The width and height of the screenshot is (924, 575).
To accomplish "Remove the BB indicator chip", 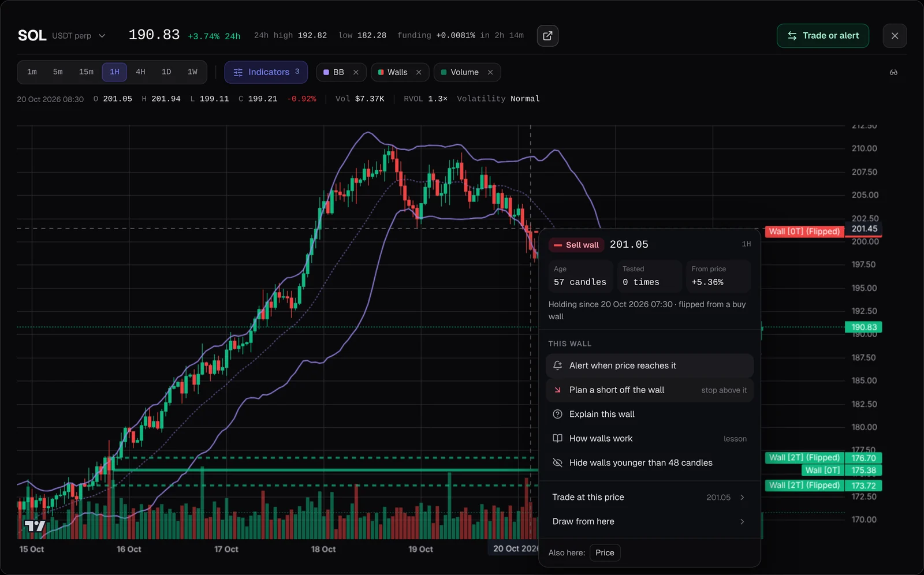I will [356, 72].
